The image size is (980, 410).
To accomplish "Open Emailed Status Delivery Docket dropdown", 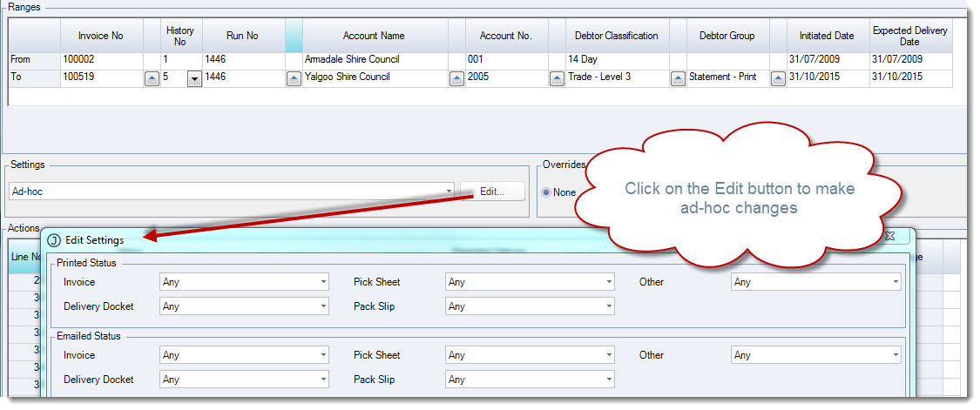I will (x=245, y=380).
